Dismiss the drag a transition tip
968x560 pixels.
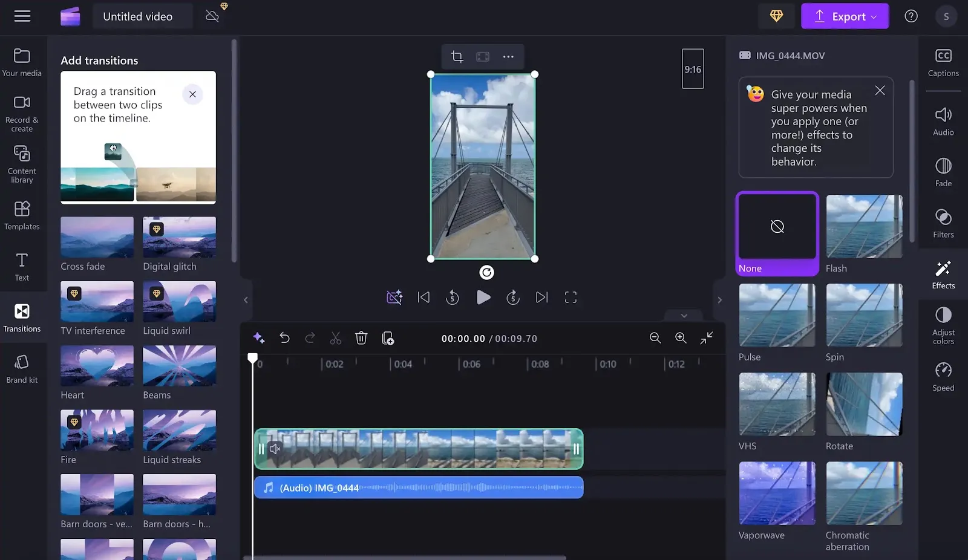(x=192, y=94)
